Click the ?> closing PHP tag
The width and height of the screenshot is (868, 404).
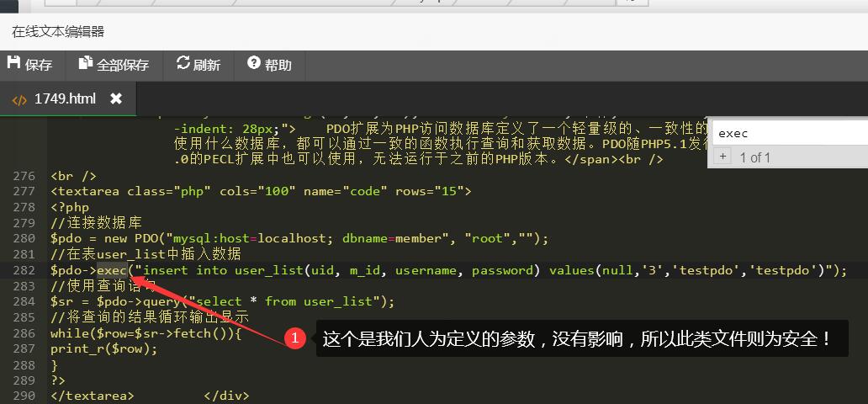pyautogui.click(x=57, y=380)
